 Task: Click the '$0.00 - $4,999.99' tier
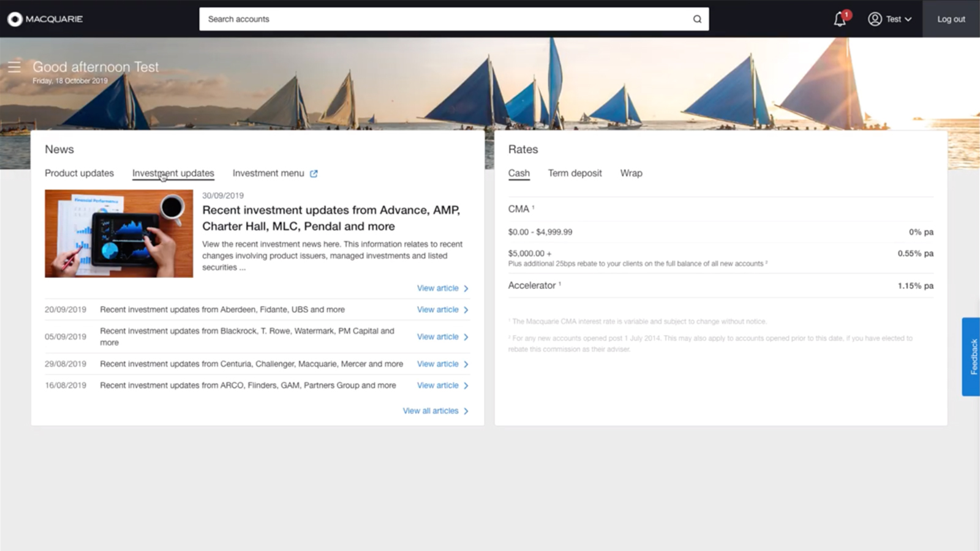[x=540, y=232]
